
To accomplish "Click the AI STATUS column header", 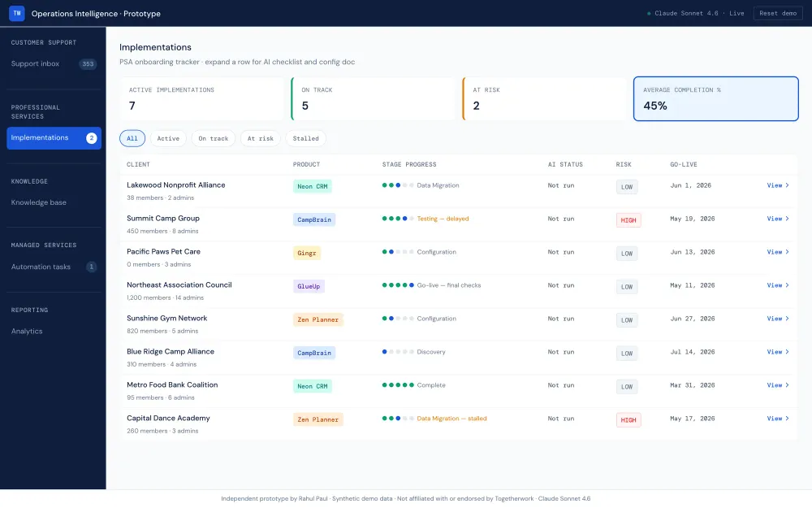I will (x=565, y=164).
